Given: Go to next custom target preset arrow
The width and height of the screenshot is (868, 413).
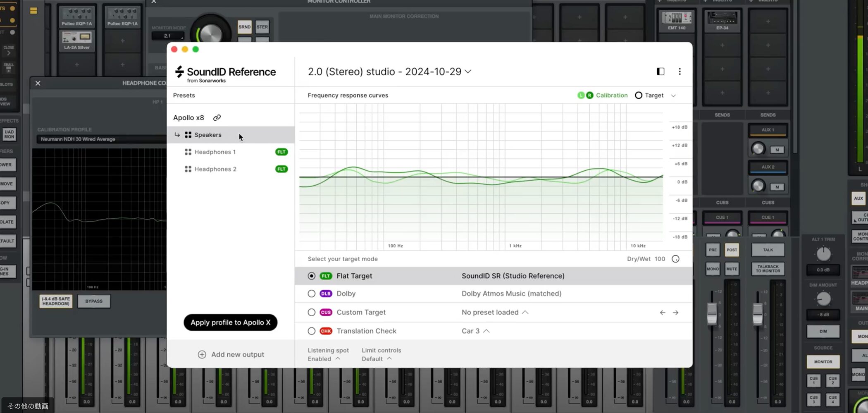Looking at the screenshot, I should pyautogui.click(x=675, y=313).
